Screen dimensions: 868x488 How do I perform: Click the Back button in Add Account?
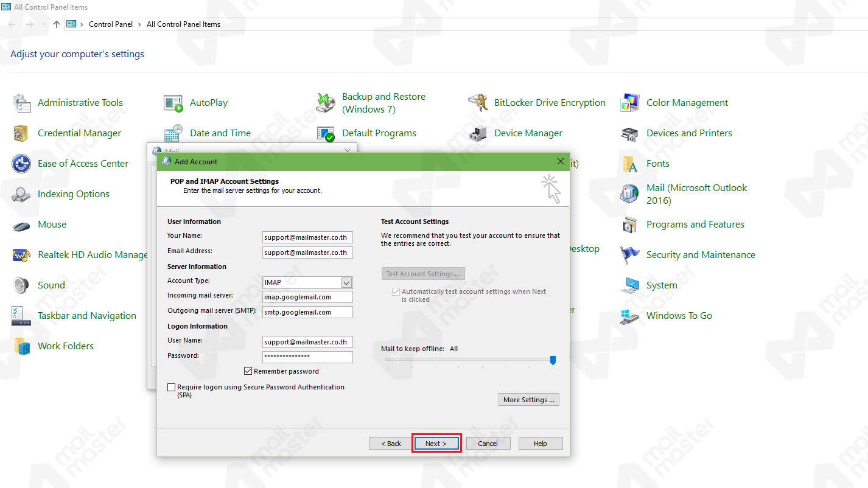coord(391,444)
